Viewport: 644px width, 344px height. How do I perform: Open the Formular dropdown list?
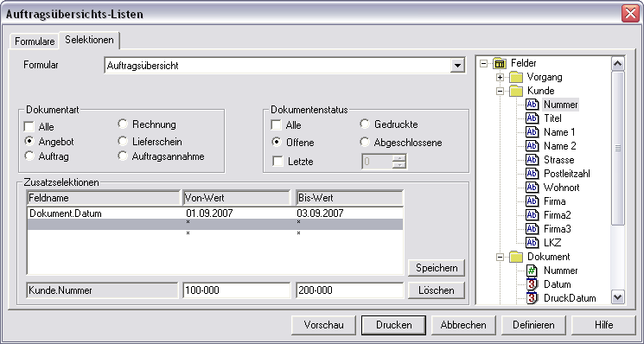click(x=457, y=66)
